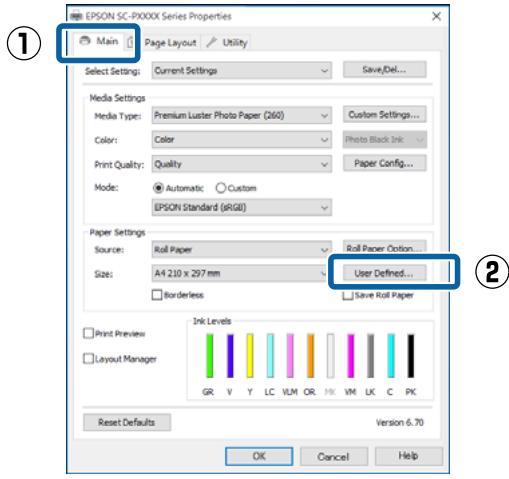The width and height of the screenshot is (509, 479).
Task: Open the Utility tab
Action: point(226,43)
